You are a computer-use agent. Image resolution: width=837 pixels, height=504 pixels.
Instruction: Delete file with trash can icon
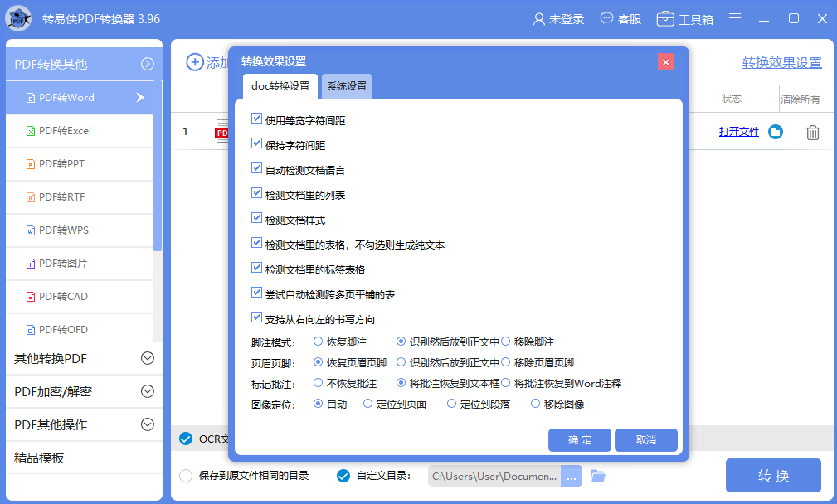click(813, 132)
